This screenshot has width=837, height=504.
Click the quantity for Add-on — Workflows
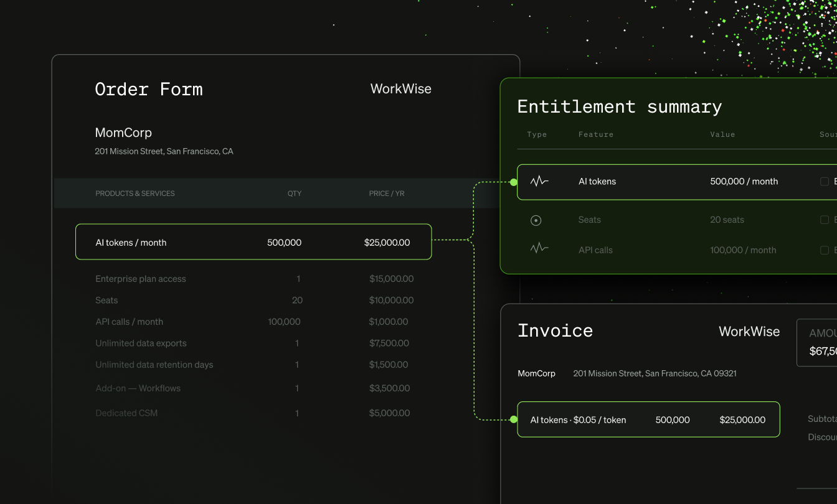(297, 388)
